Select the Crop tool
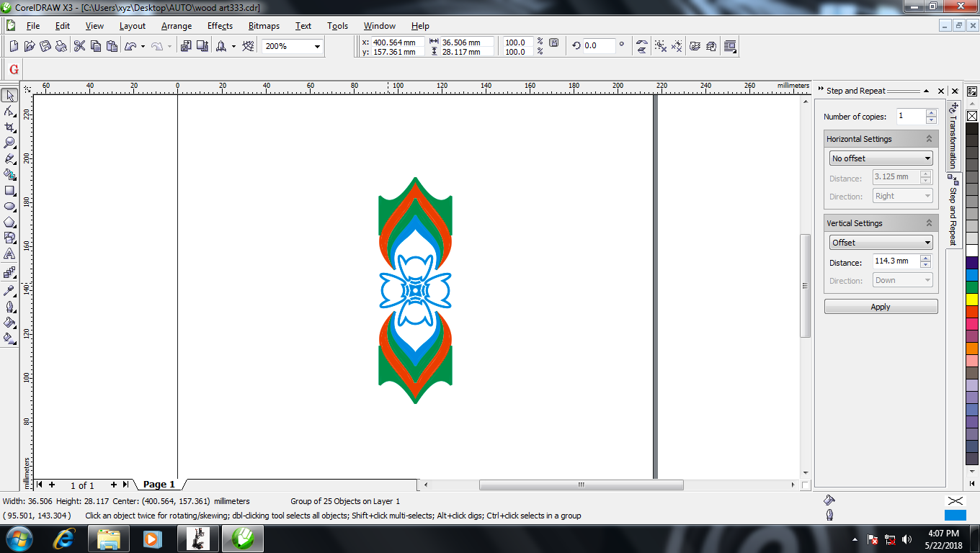 click(9, 127)
